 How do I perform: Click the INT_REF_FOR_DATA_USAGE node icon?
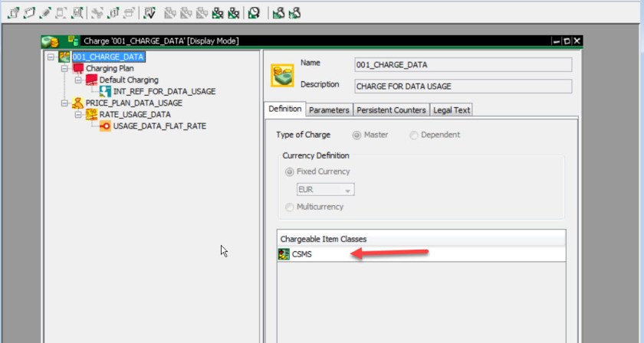(105, 91)
